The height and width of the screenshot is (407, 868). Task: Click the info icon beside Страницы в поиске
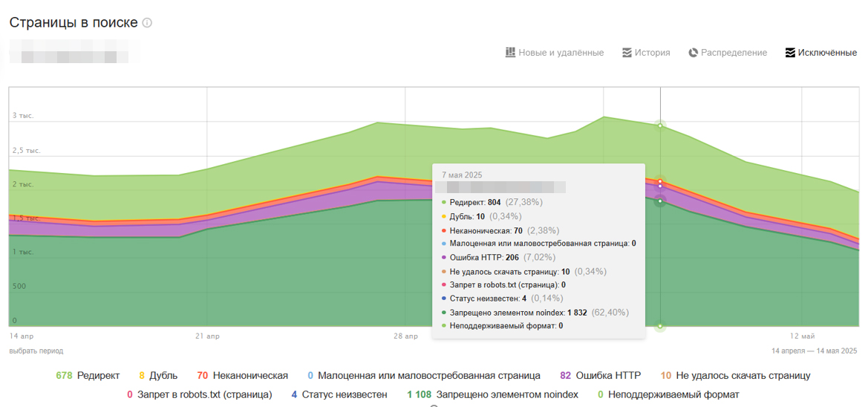click(147, 23)
